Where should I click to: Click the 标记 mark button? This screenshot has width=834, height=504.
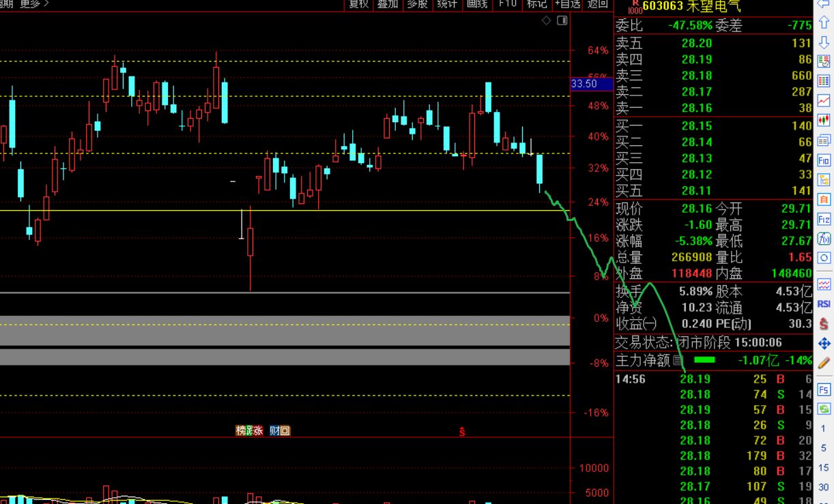[537, 4]
